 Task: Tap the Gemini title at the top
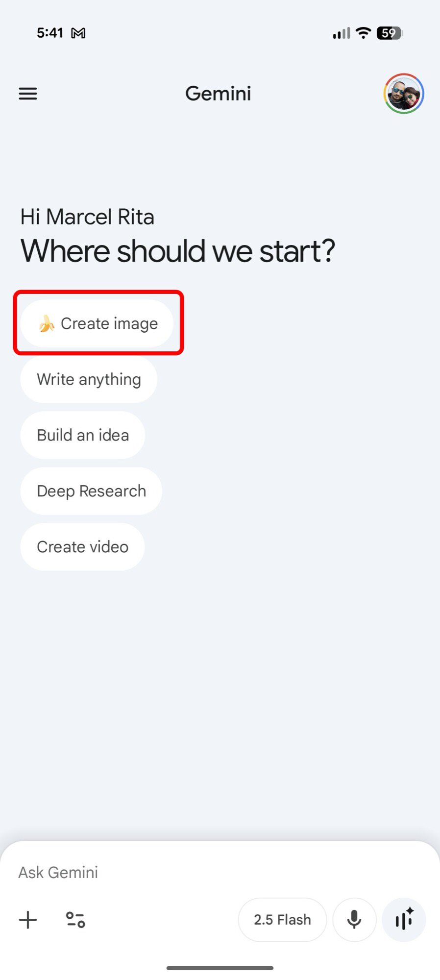pyautogui.click(x=219, y=93)
